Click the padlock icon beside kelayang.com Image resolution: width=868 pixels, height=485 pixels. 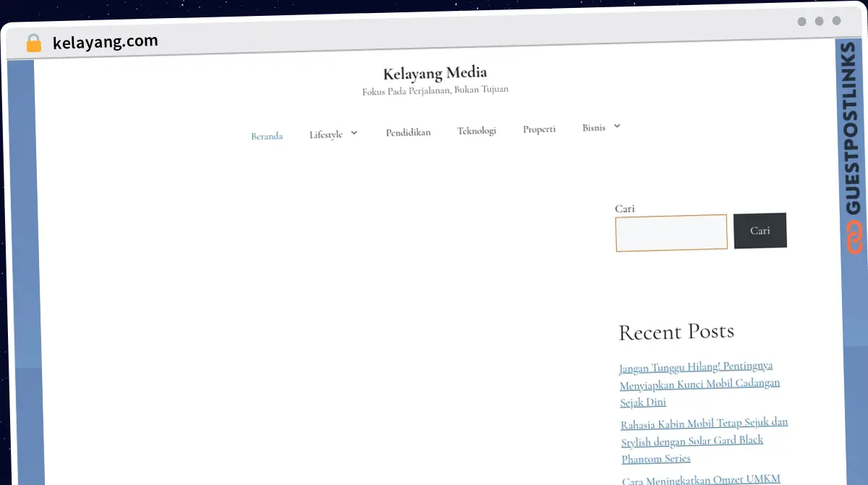[33, 43]
